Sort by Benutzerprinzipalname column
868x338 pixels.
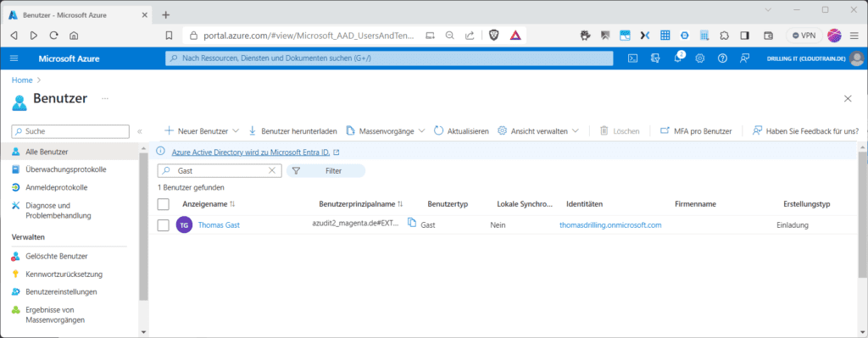coord(361,204)
